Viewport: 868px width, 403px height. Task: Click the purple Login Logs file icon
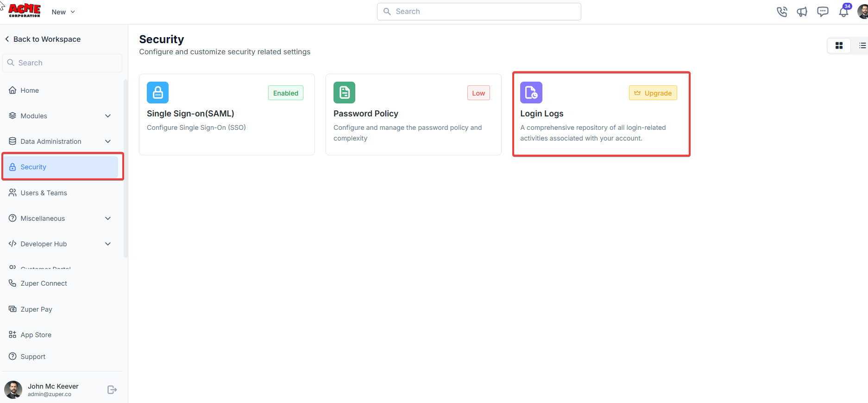pyautogui.click(x=531, y=93)
